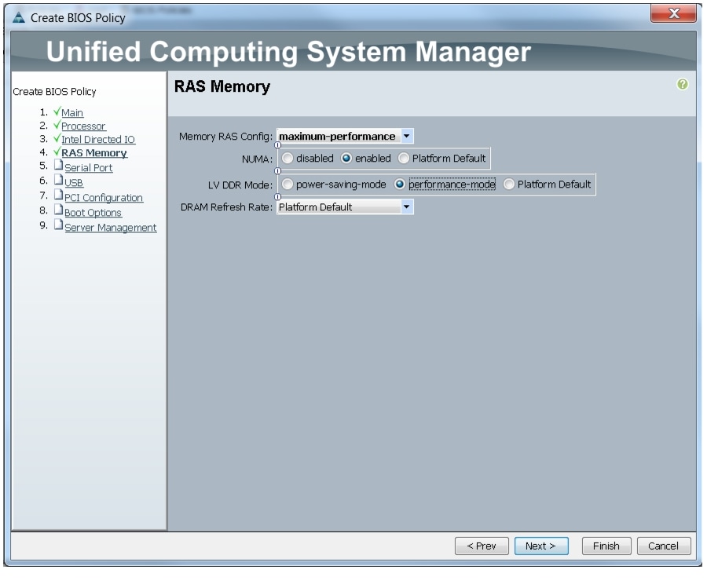The image size is (707, 588).
Task: Open the Server Management step
Action: [x=111, y=227]
